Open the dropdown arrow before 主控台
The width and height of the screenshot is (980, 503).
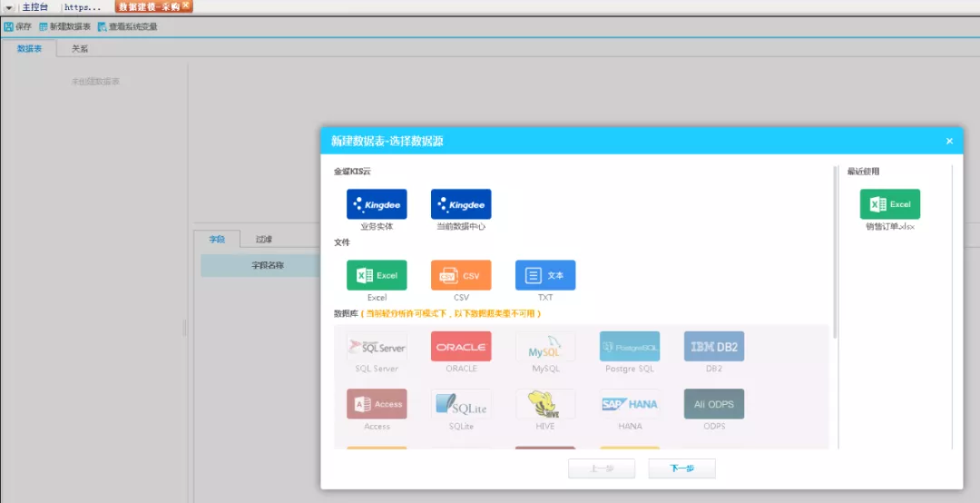coord(9,7)
